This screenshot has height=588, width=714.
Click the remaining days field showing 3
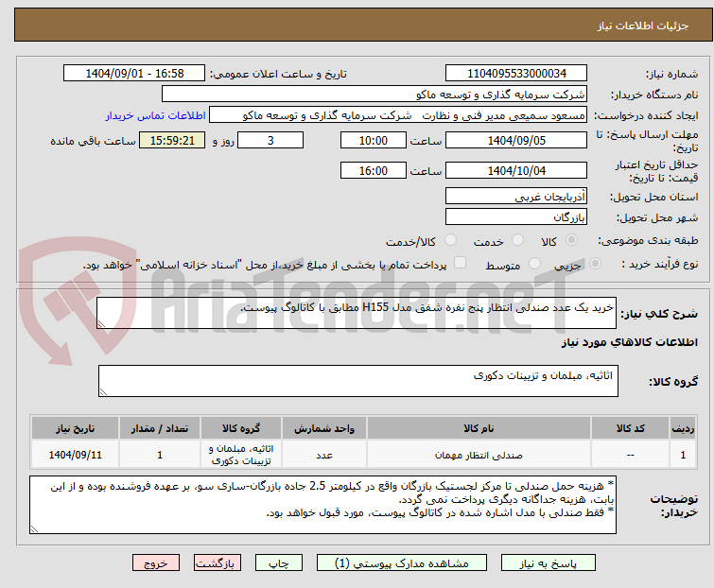[270, 140]
